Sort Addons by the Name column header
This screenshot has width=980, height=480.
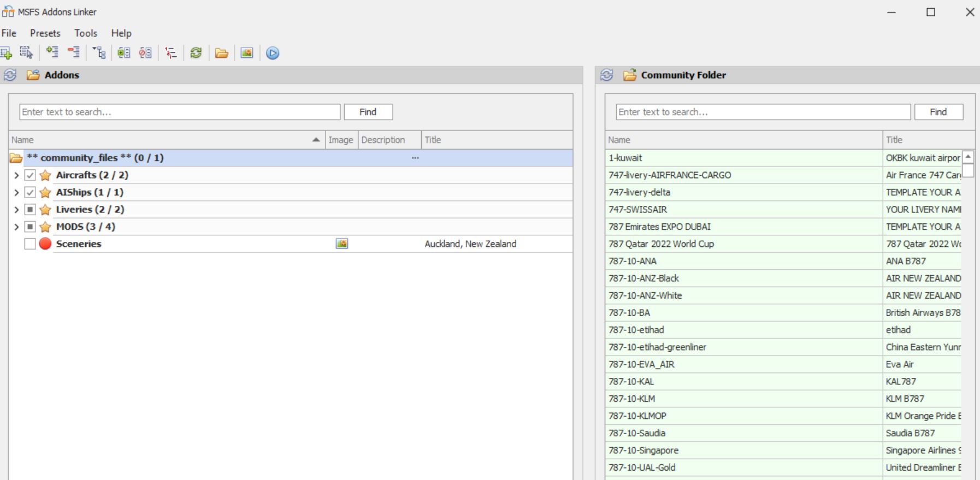coord(167,140)
